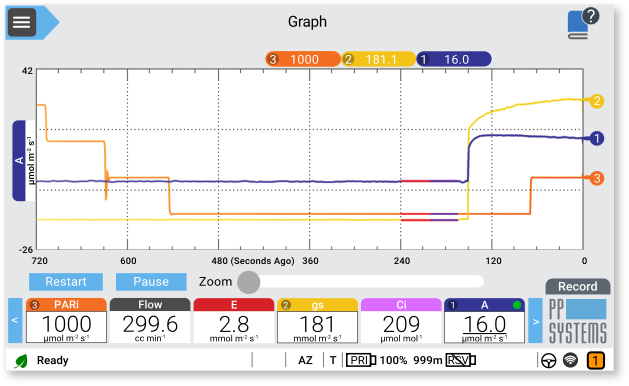Click the AZ status indicator
Viewport: 629px width, 386px height.
(x=305, y=360)
